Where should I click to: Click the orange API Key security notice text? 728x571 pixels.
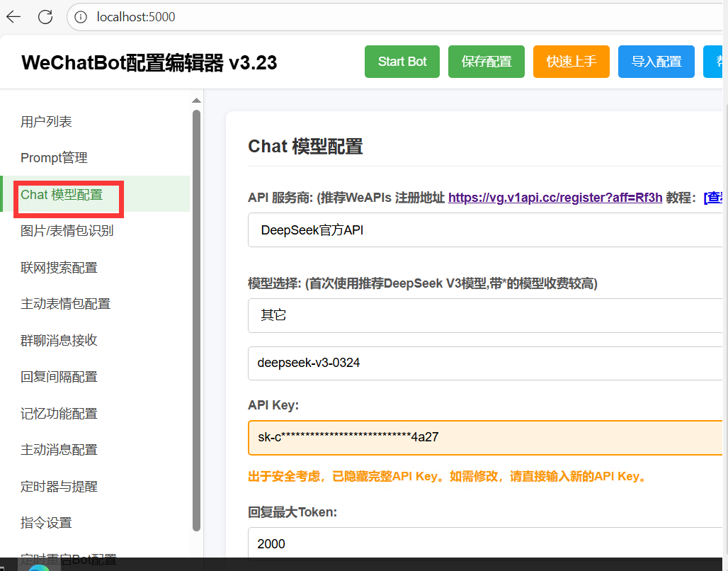click(x=448, y=477)
